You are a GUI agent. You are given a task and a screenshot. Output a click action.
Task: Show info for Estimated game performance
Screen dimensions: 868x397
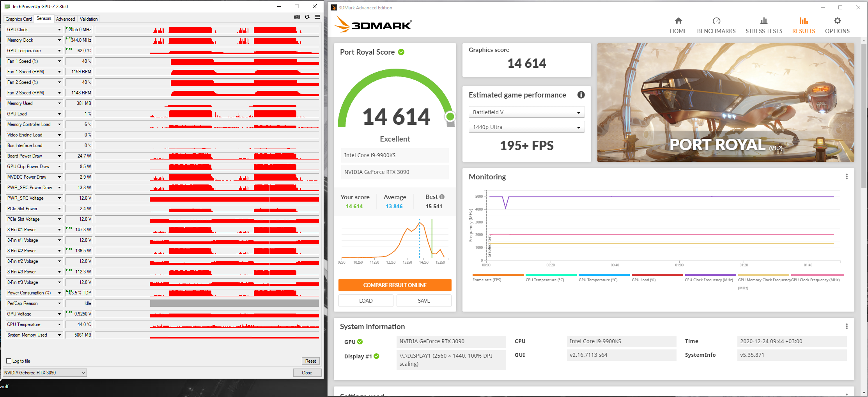(x=581, y=95)
